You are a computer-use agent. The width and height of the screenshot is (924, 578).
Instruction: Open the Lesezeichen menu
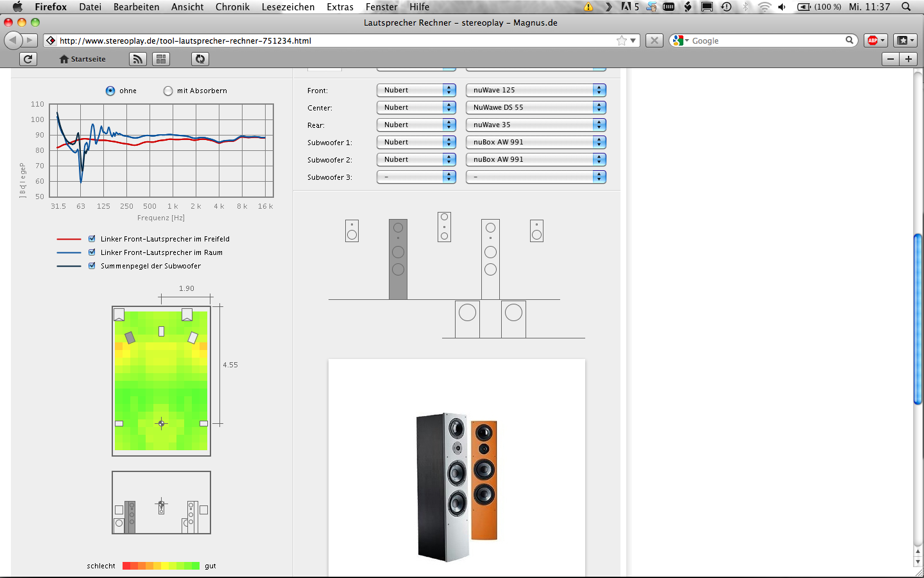pyautogui.click(x=288, y=7)
